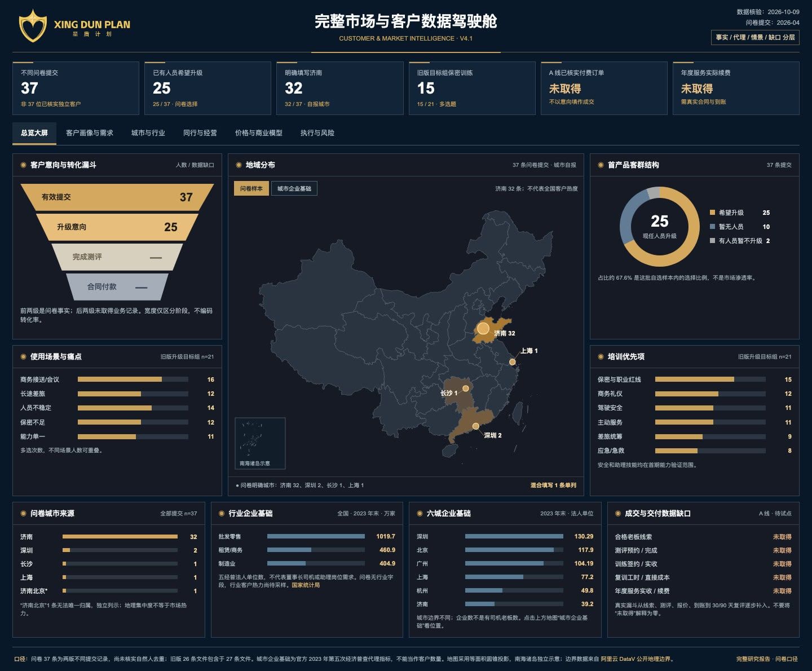Screen dimensions: 812x671
Task: Click the bullet icon beside 六城企业基础
Action: click(x=420, y=514)
